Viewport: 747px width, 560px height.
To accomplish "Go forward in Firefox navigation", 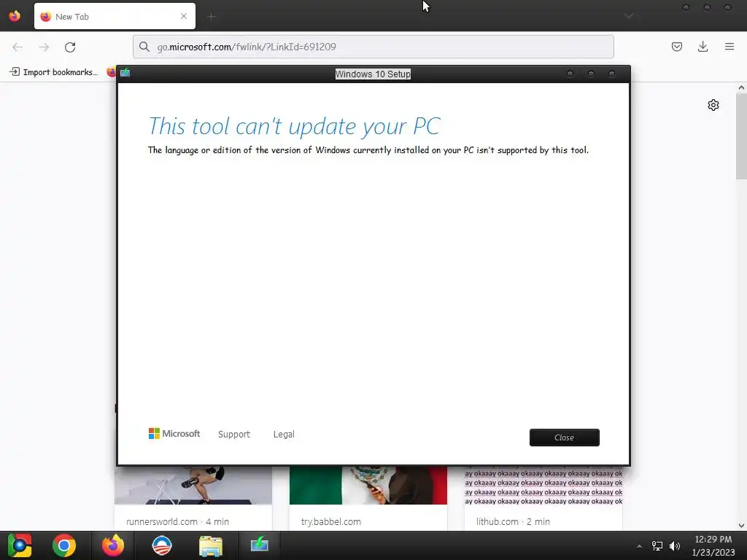I will pyautogui.click(x=44, y=47).
